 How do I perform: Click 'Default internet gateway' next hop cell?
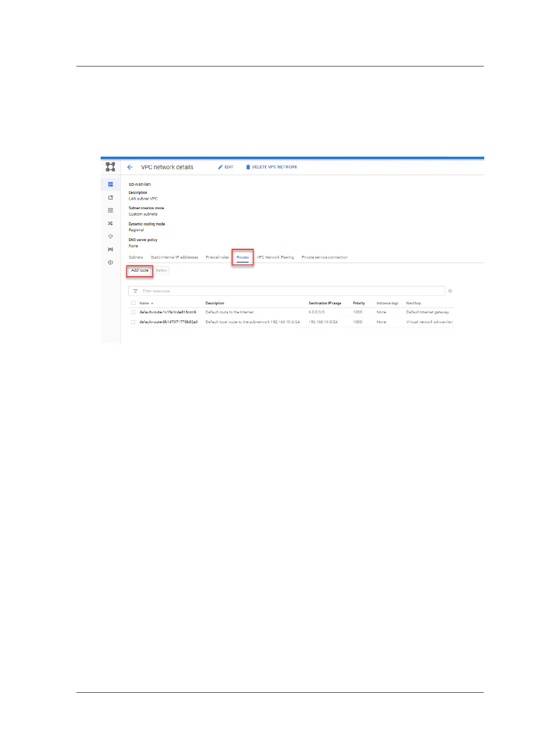428,312
